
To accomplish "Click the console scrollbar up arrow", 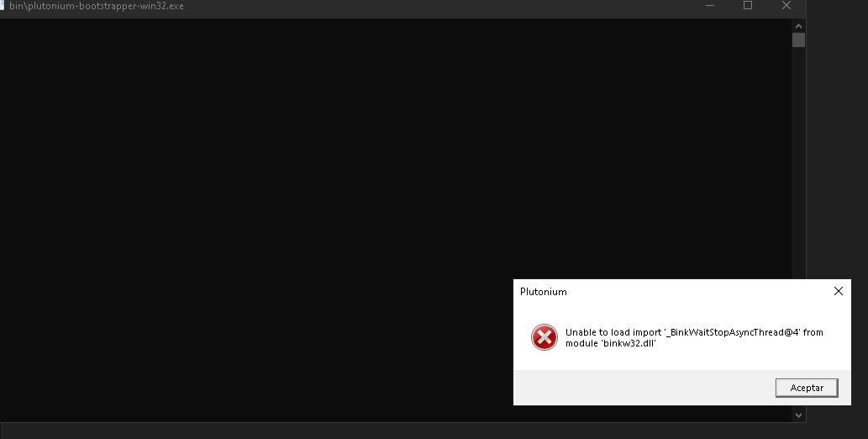I will pos(798,25).
